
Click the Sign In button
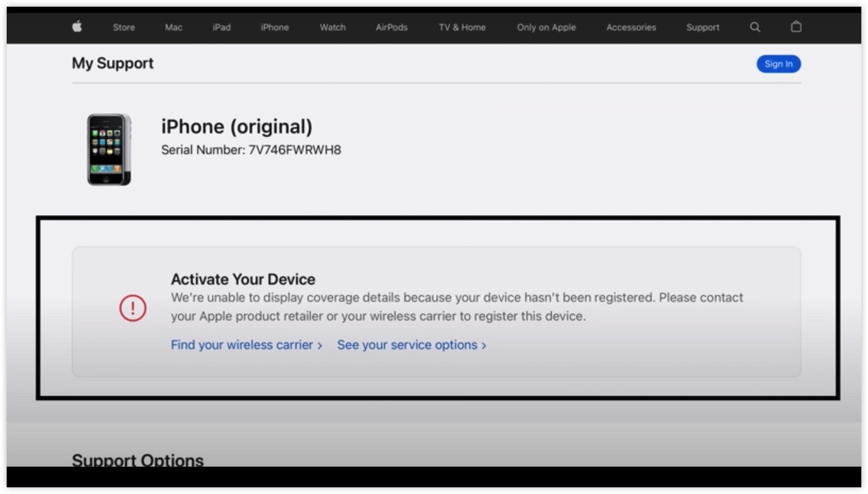click(779, 64)
